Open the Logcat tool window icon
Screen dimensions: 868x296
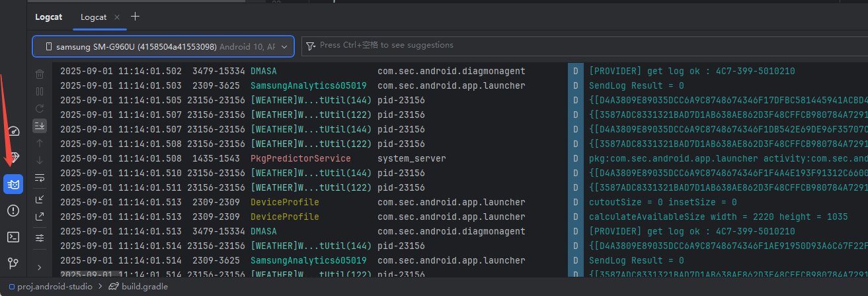(13, 183)
